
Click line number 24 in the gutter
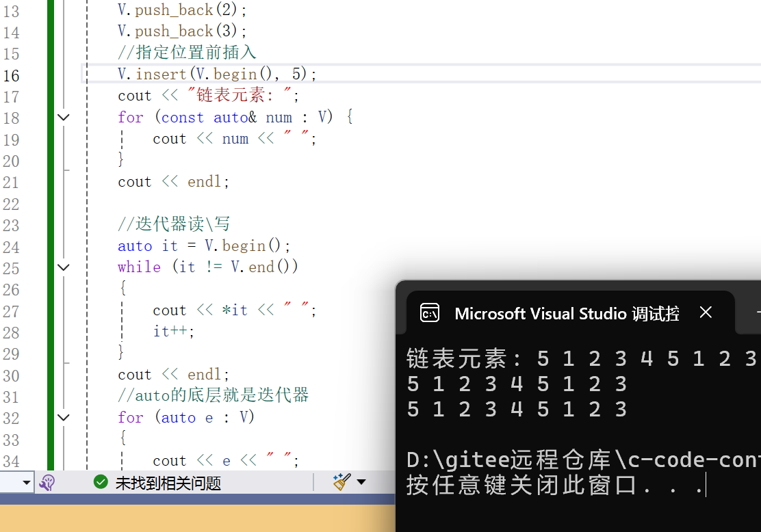click(11, 248)
